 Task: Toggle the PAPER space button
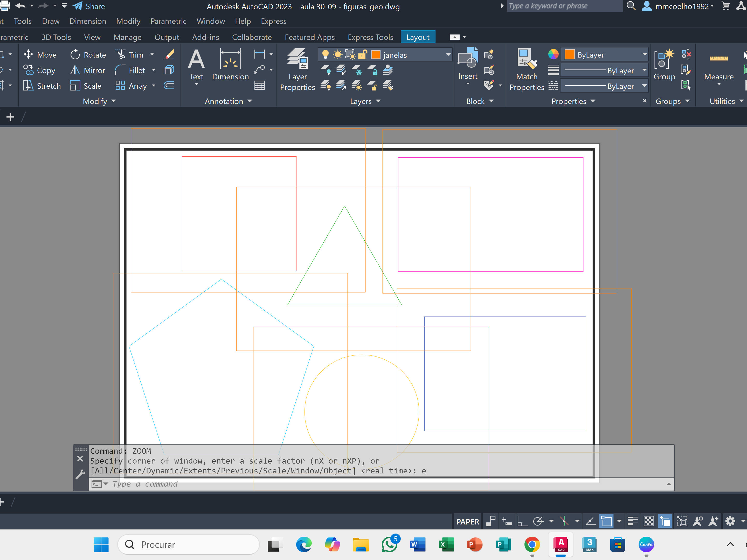(x=467, y=522)
